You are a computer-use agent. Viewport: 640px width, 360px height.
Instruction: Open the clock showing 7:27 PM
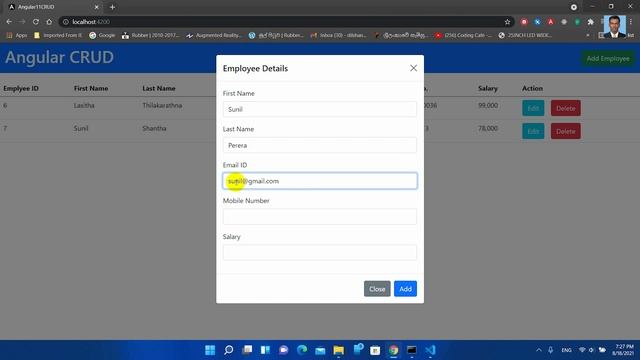coord(624,350)
